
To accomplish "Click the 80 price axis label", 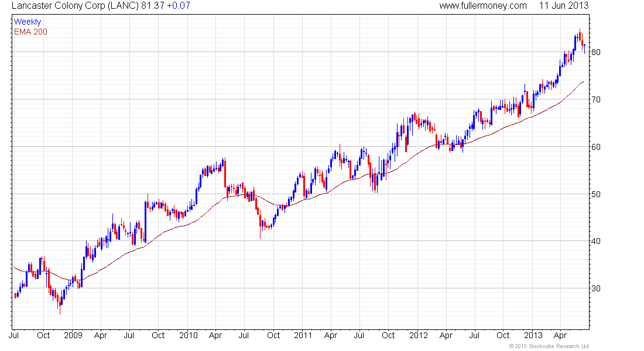I will click(595, 52).
